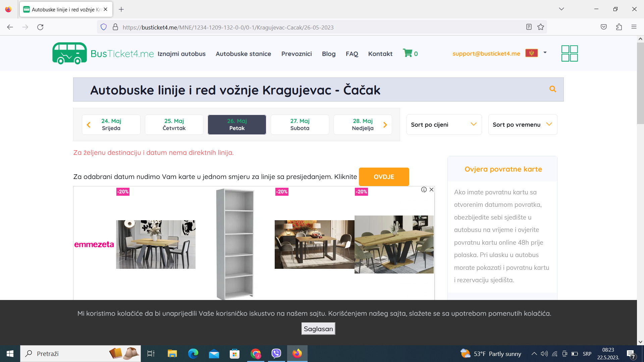Screen dimensions: 644x362
Task: Accept cookies with Saglasan button
Action: (x=318, y=329)
